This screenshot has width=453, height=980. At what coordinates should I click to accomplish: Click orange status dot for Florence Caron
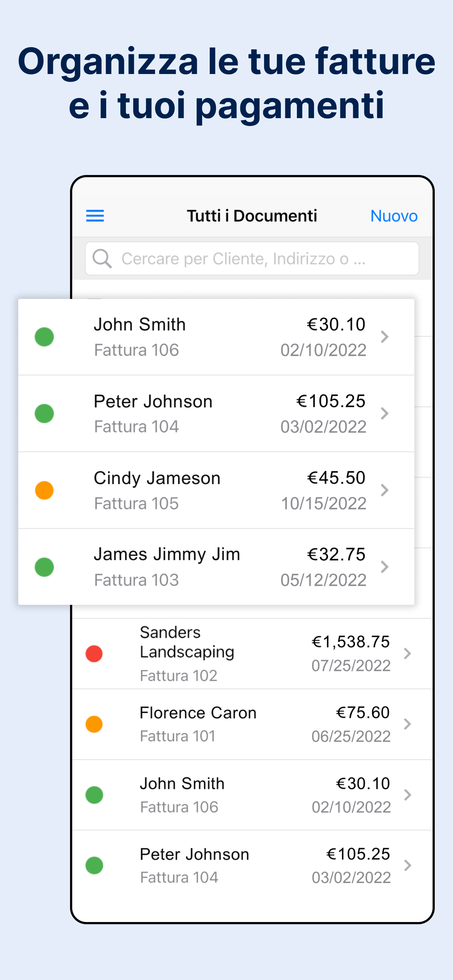(94, 724)
